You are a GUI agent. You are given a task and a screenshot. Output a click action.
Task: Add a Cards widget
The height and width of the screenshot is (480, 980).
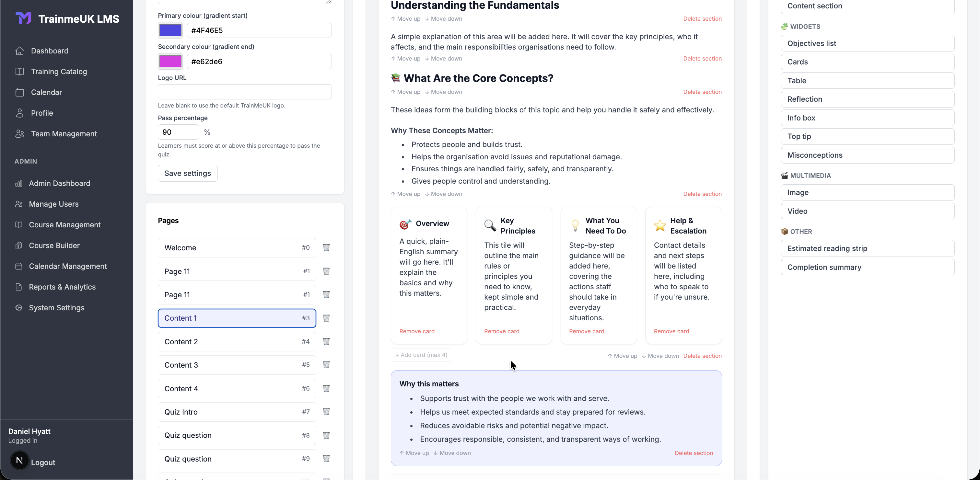[868, 62]
